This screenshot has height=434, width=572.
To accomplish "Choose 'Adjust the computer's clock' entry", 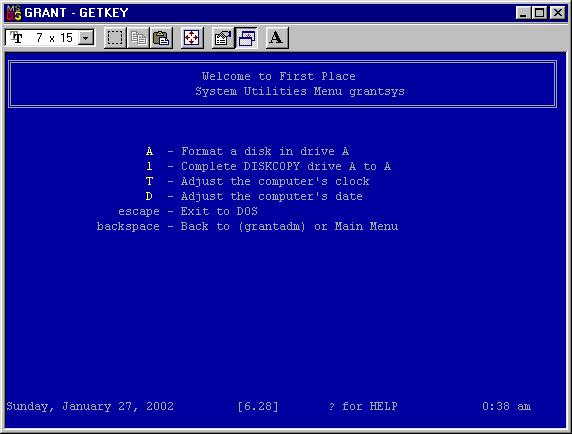I will (x=257, y=181).
